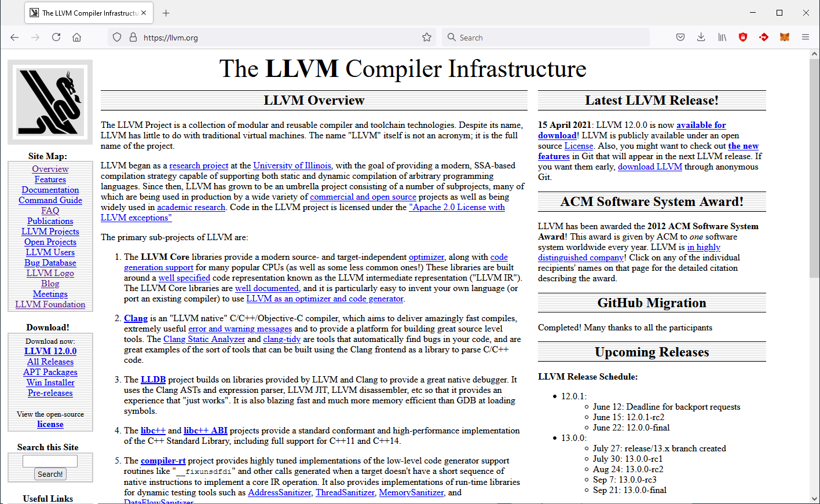Open the Bug Database sidebar link

tap(50, 262)
